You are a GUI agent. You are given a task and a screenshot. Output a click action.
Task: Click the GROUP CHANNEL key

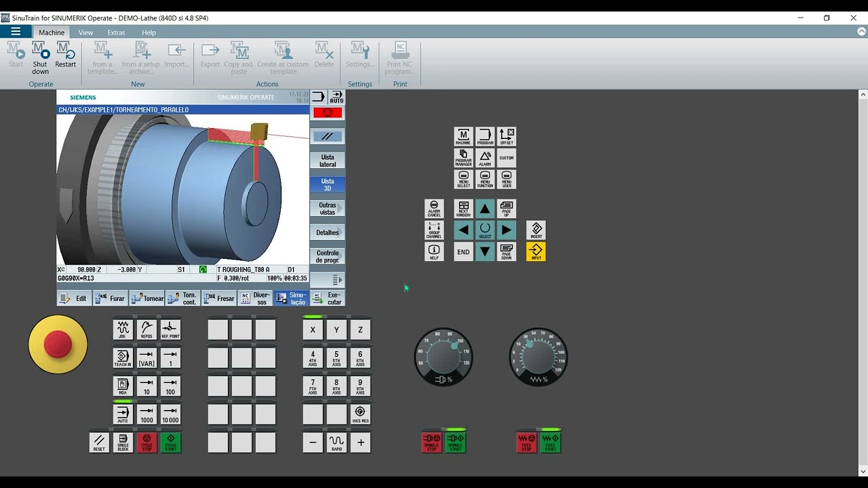(x=434, y=230)
